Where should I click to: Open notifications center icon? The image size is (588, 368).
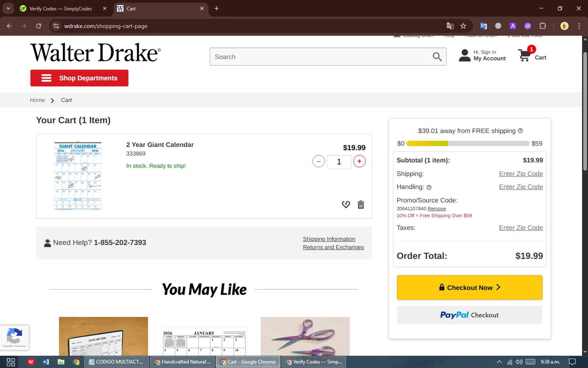click(572, 362)
